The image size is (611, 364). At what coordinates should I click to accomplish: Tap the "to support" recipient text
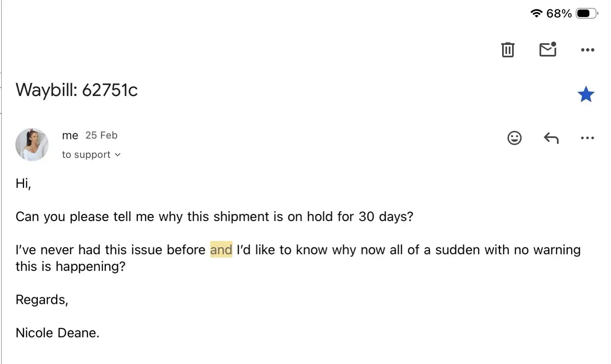click(x=86, y=155)
